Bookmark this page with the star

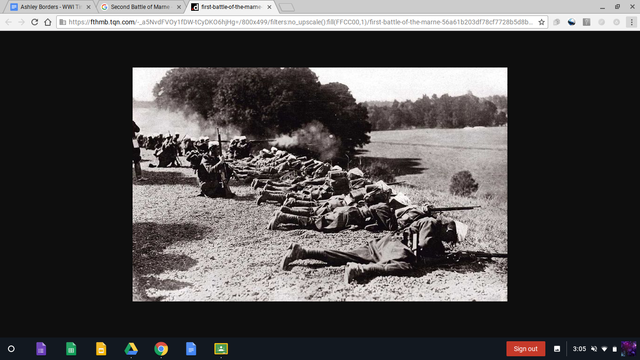coord(542,22)
